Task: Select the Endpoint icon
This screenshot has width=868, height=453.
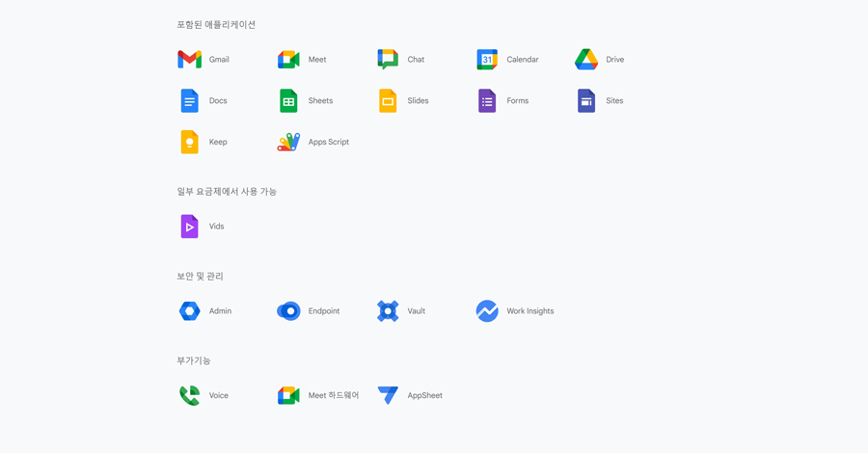Action: [x=288, y=311]
